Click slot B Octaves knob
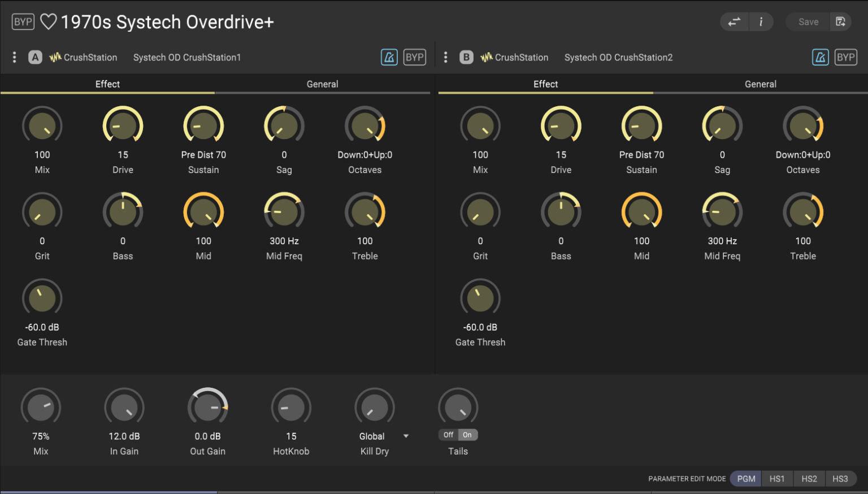 [803, 125]
